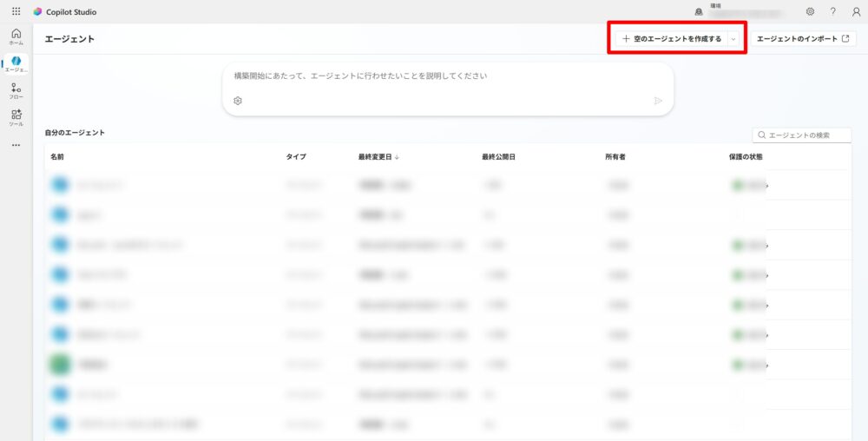Viewport: 868px width, 441px height.
Task: Open the help question mark icon
Action: [x=832, y=11]
